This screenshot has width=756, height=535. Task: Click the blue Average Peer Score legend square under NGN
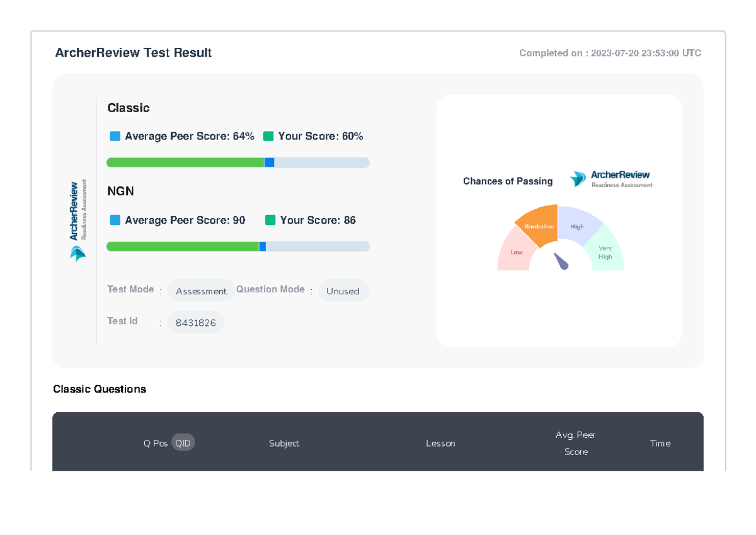pos(115,220)
